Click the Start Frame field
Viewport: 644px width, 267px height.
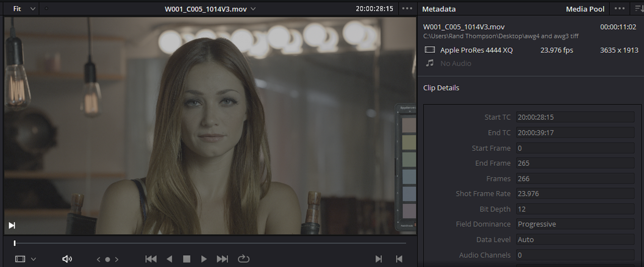pyautogui.click(x=575, y=148)
